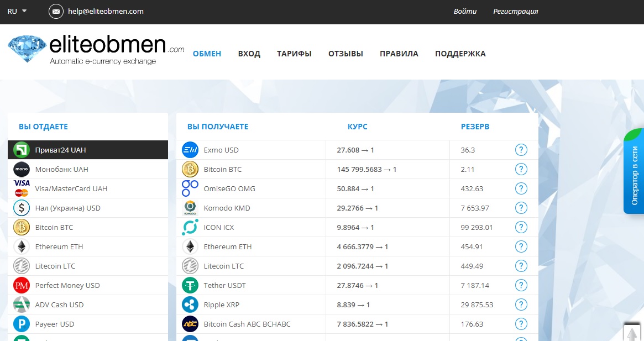Click the Monobank UAH icon
The width and height of the screenshot is (644, 341).
22,169
